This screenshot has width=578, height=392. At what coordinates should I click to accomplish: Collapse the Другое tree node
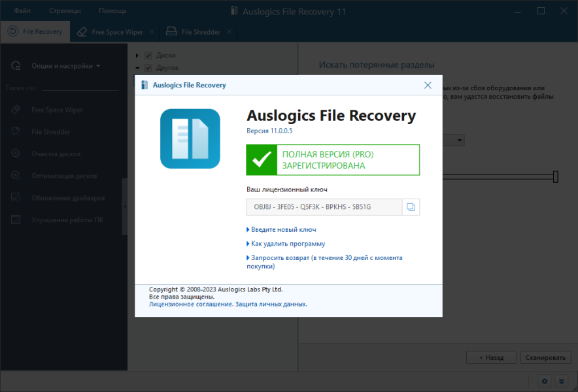pyautogui.click(x=137, y=68)
